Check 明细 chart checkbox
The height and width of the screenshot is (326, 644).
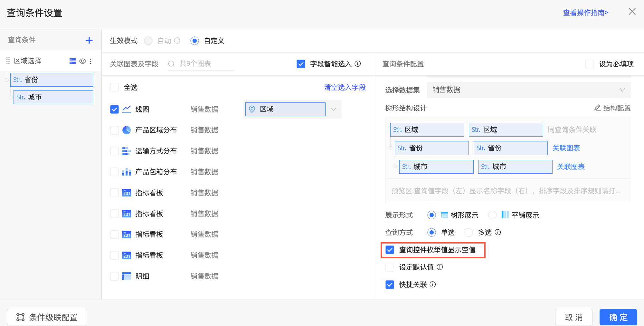[x=114, y=276]
